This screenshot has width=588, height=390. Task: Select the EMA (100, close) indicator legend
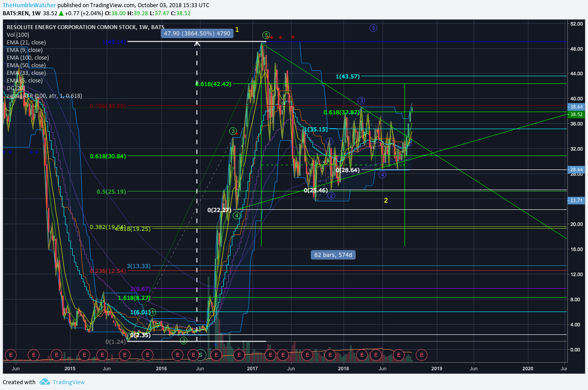[x=28, y=57]
